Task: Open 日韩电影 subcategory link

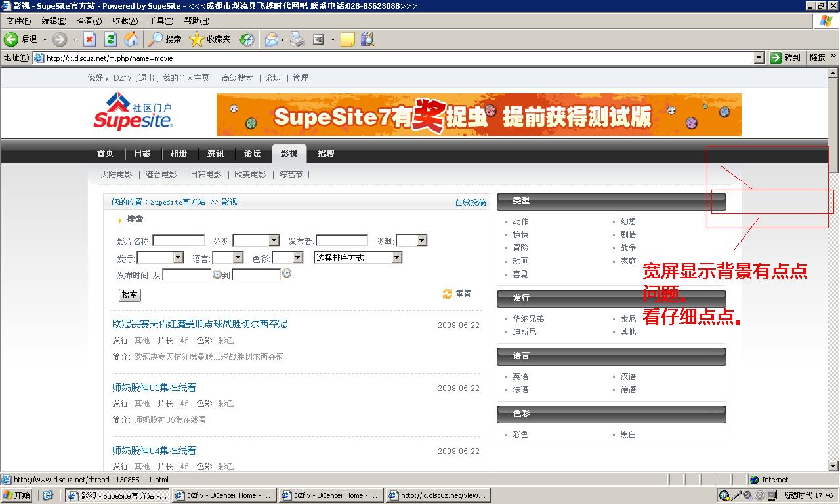Action: [x=206, y=175]
